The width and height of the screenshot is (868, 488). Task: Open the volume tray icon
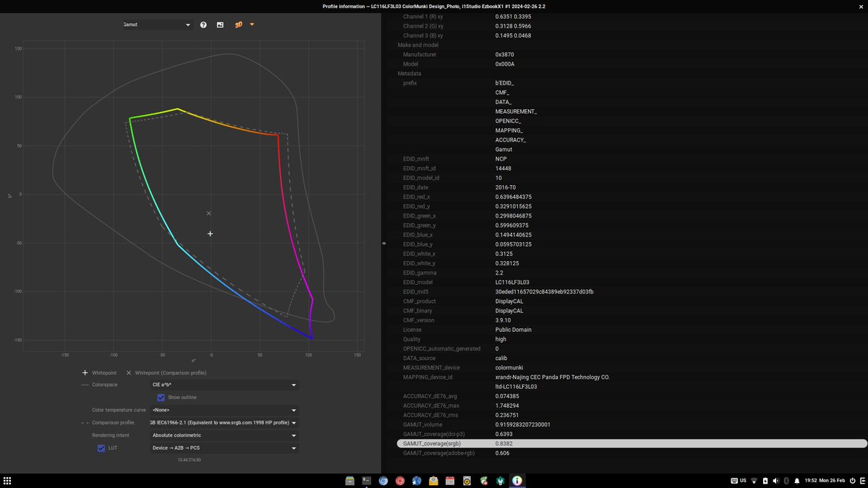tap(775, 481)
